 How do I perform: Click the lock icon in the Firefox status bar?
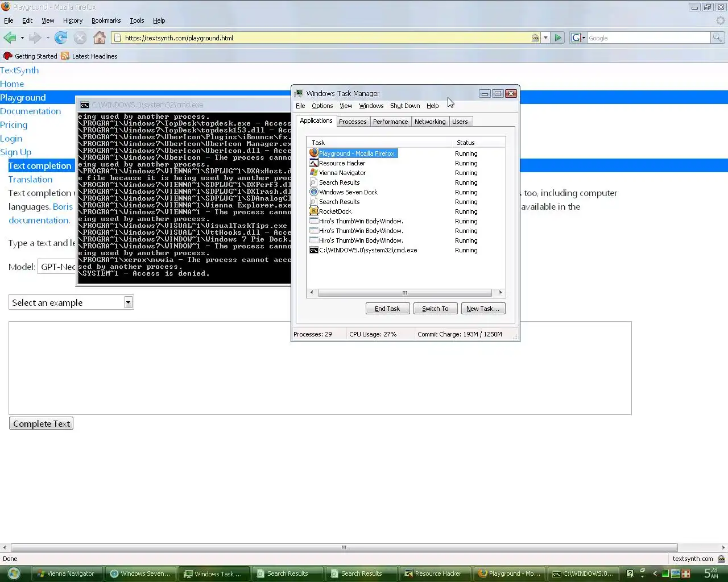coord(721,559)
